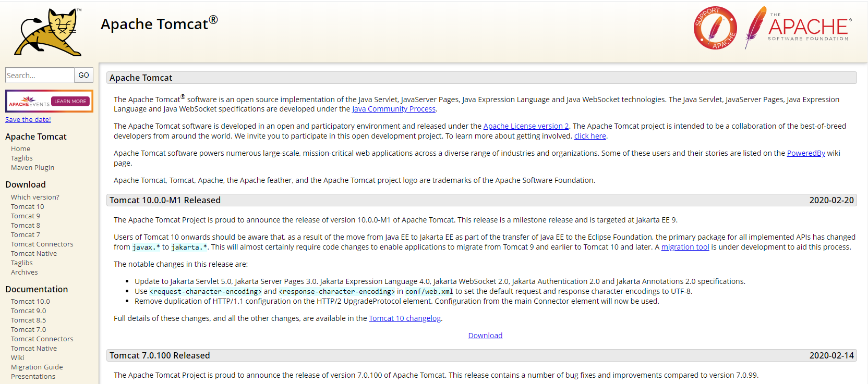Click the Learn More button in banner
Viewport: 868px width, 384px height.
(x=70, y=101)
